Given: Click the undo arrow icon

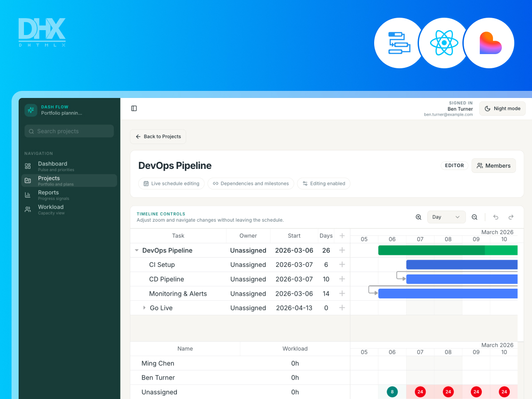Looking at the screenshot, I should [x=496, y=217].
